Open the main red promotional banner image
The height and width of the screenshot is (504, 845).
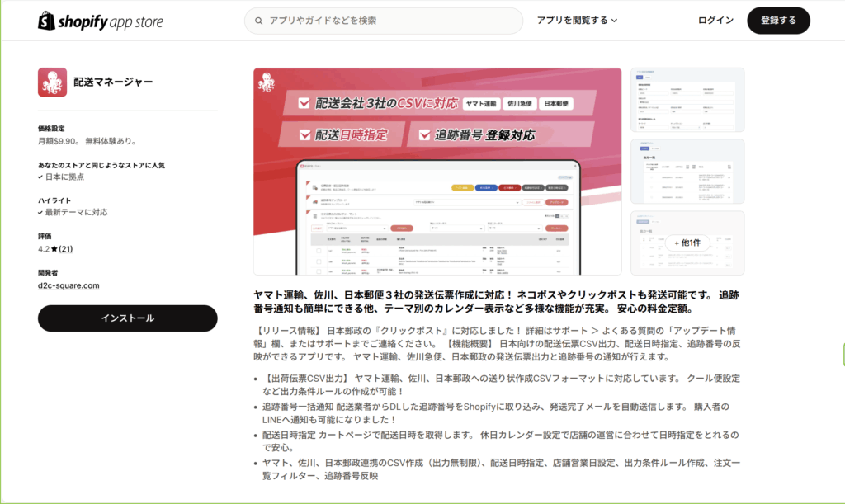coord(437,172)
